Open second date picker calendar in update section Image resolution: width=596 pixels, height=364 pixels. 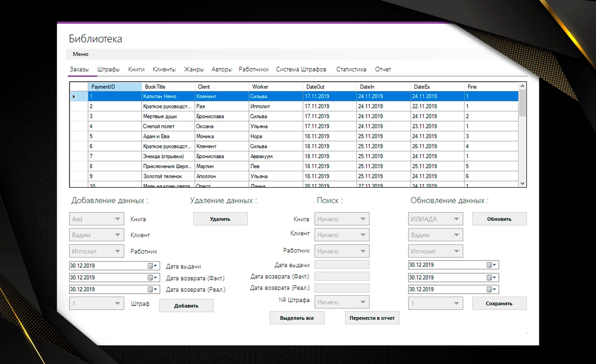[x=492, y=278]
